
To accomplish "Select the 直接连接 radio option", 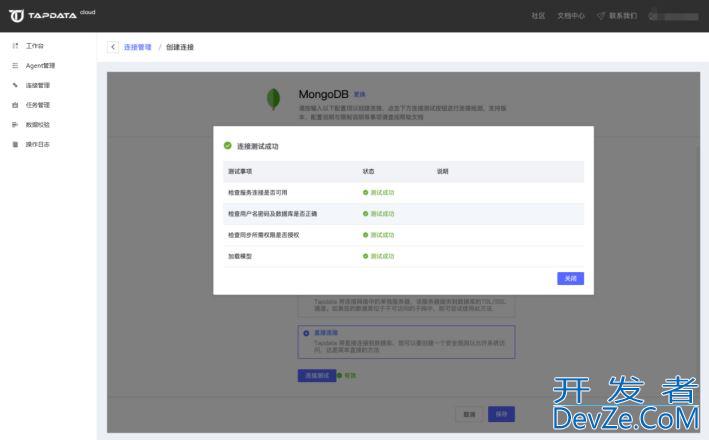I will coord(306,333).
